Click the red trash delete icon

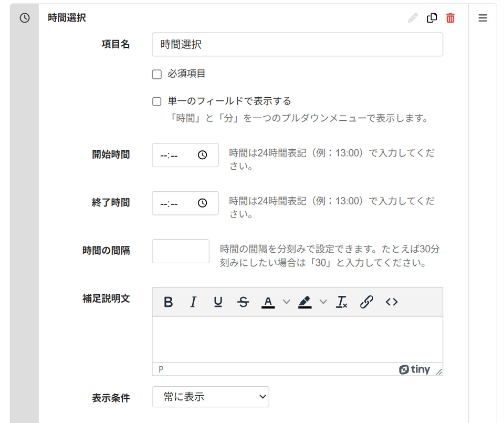(450, 18)
